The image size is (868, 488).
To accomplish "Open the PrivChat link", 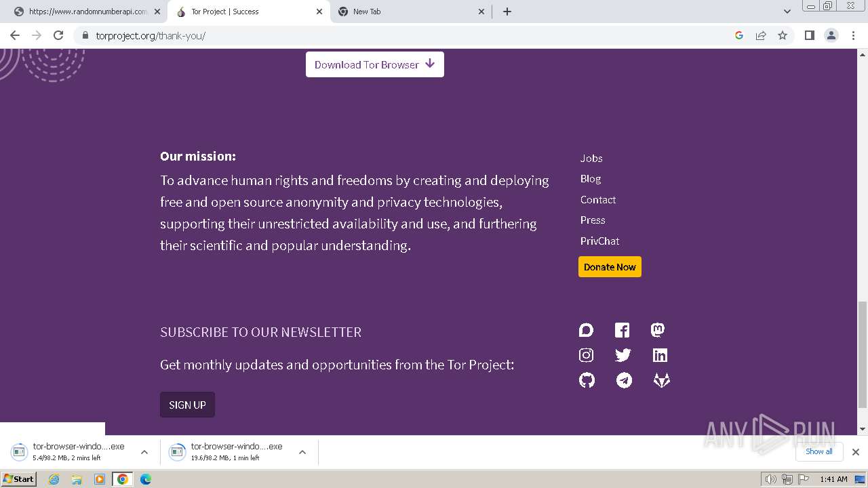I will click(x=599, y=241).
